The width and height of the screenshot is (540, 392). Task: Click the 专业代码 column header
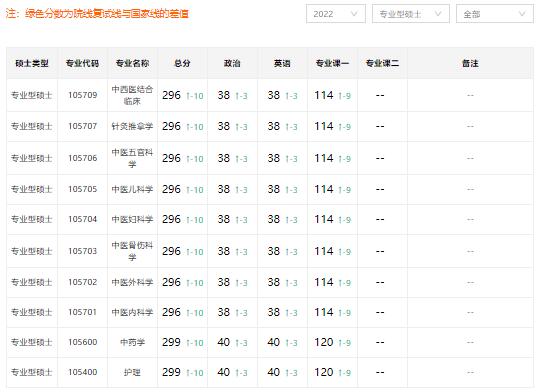(82, 63)
